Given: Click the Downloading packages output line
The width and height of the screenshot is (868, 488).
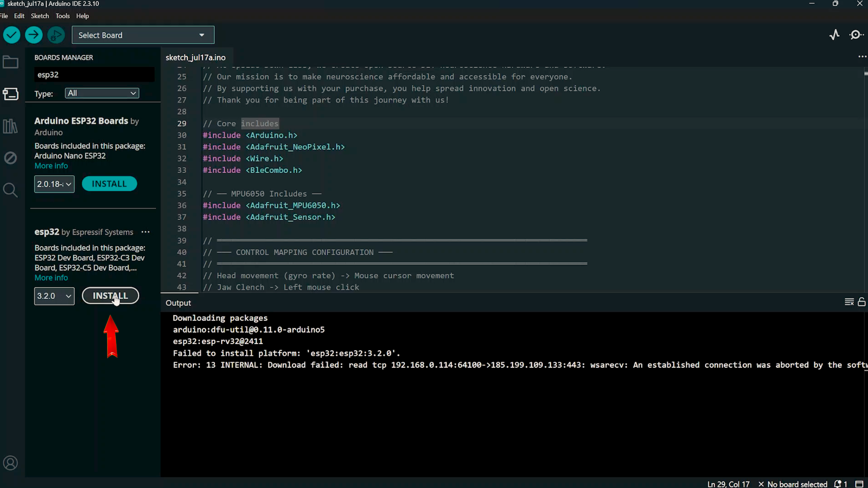Looking at the screenshot, I should tap(220, 318).
